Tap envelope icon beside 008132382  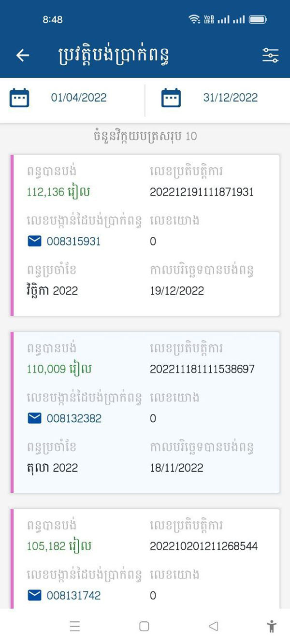tap(35, 418)
